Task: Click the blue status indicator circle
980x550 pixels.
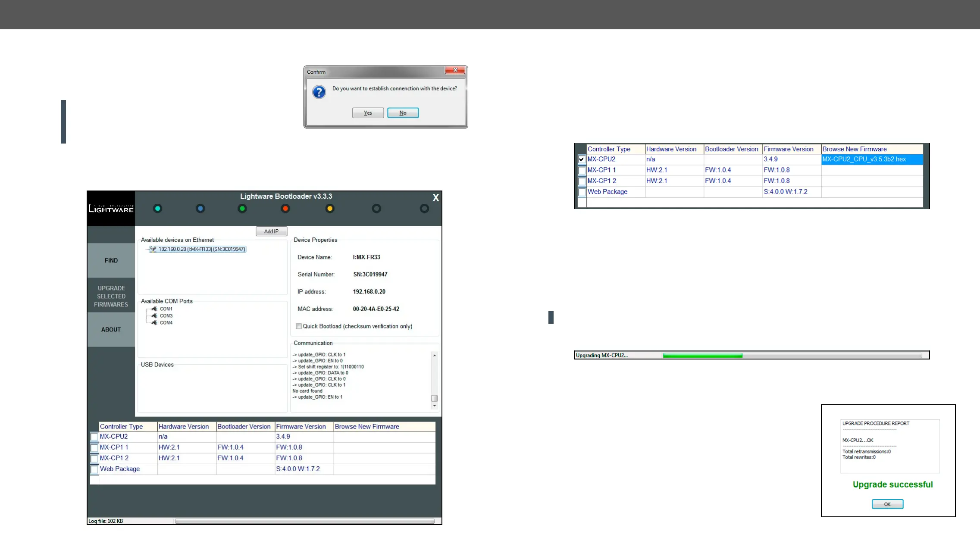Action: [200, 209]
